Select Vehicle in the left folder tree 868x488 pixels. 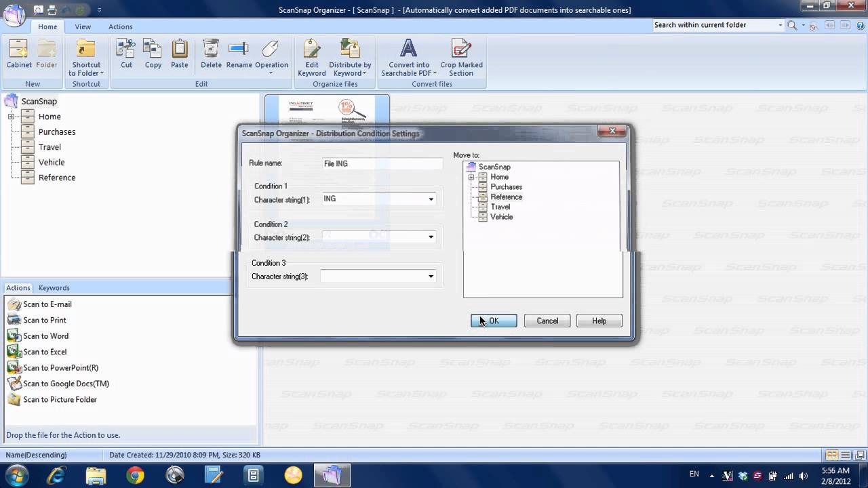52,163
